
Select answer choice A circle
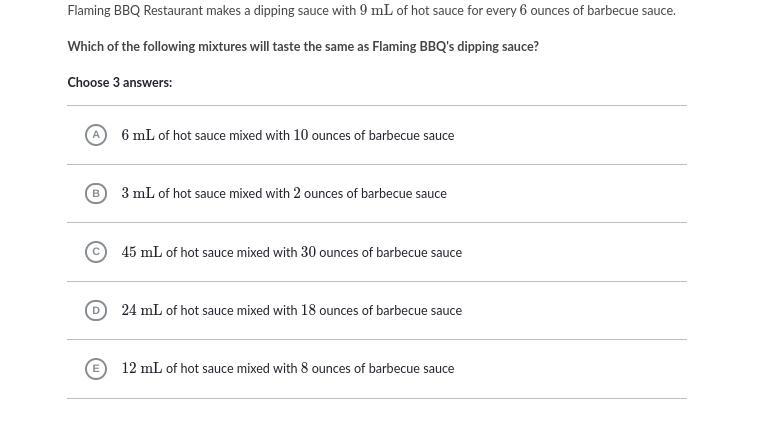(96, 135)
